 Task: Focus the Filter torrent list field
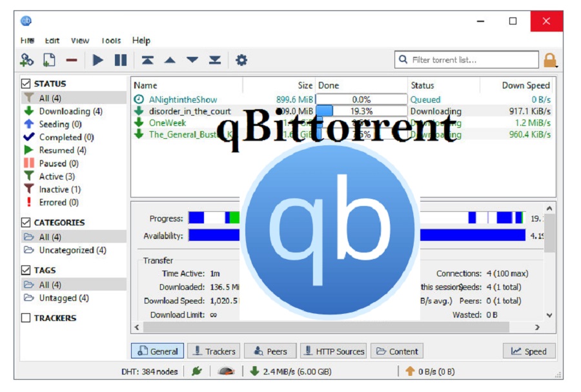[467, 59]
